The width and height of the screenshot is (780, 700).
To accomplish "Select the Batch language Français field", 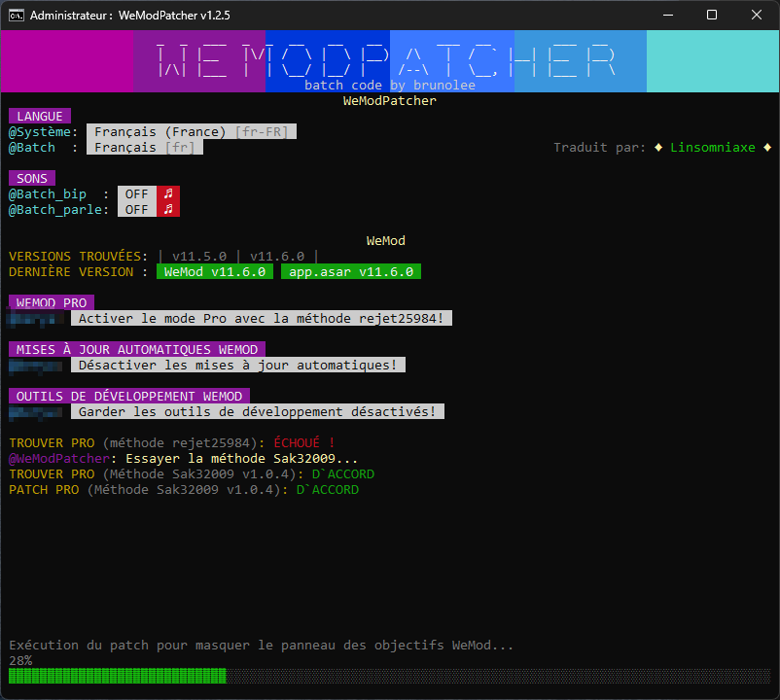I will (145, 148).
